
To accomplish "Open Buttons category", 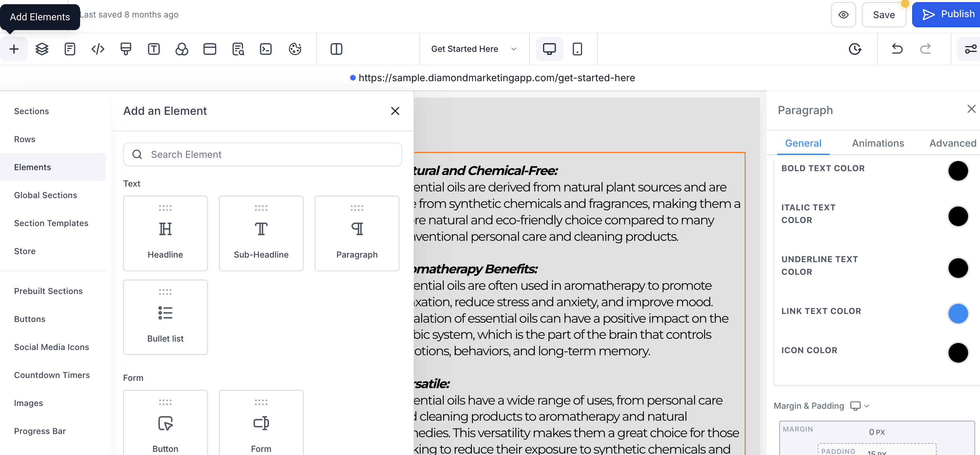I will (30, 319).
